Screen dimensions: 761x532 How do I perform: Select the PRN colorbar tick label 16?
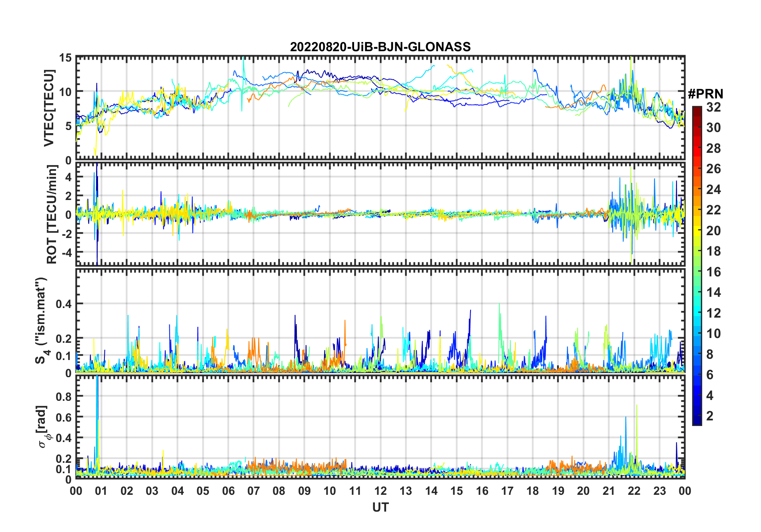point(713,272)
